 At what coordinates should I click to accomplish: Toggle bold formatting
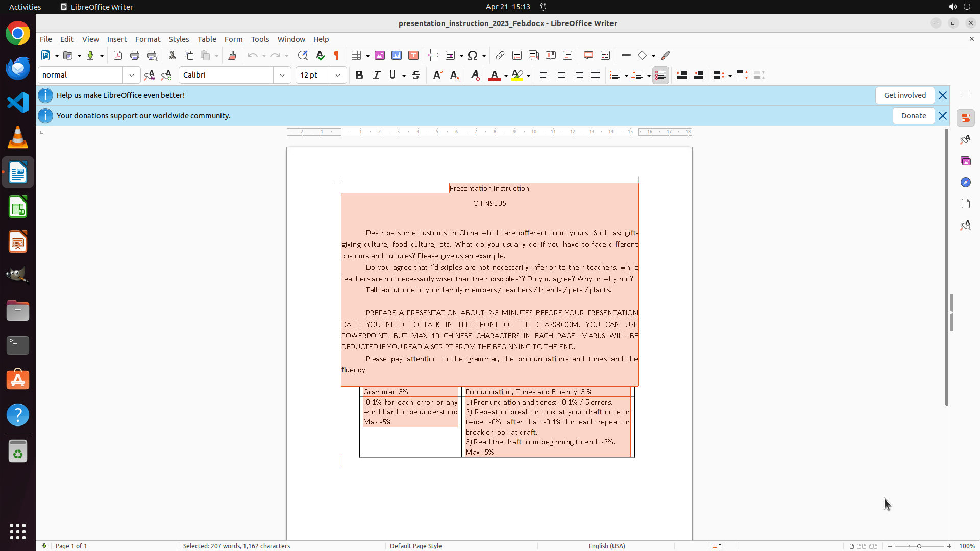(359, 75)
